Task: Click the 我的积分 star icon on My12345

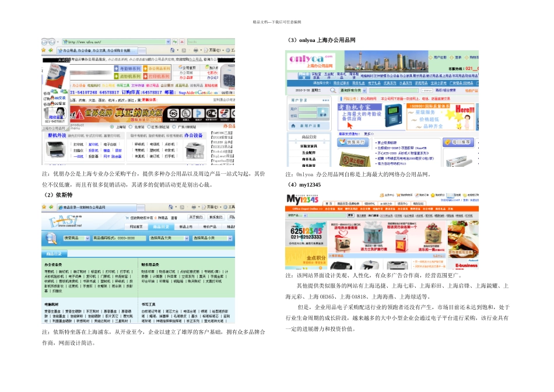Action: coord(433,195)
